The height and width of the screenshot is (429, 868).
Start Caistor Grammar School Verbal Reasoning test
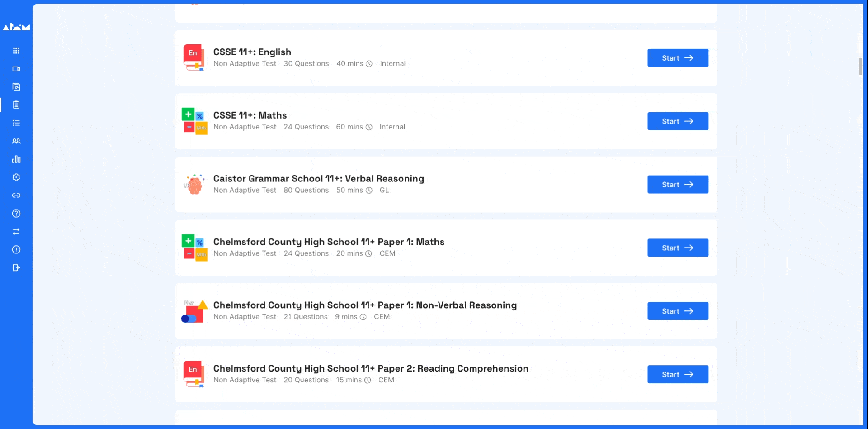(678, 185)
